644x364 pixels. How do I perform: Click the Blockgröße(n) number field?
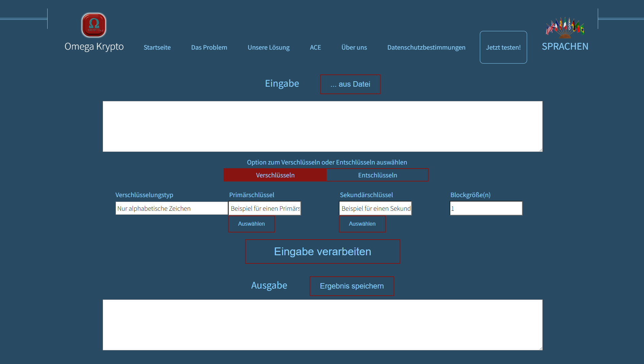486,208
